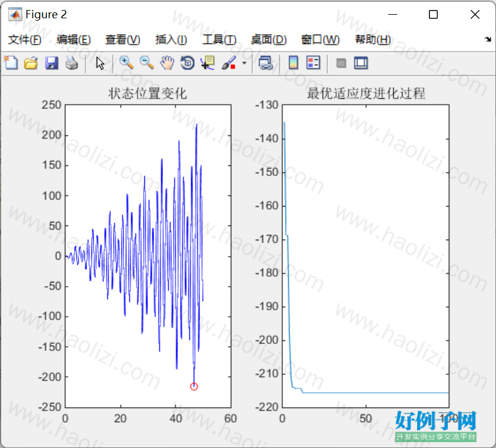Screen dimensions: 496x448
Task: Click the New Figure toolbar icon
Action: coord(11,62)
